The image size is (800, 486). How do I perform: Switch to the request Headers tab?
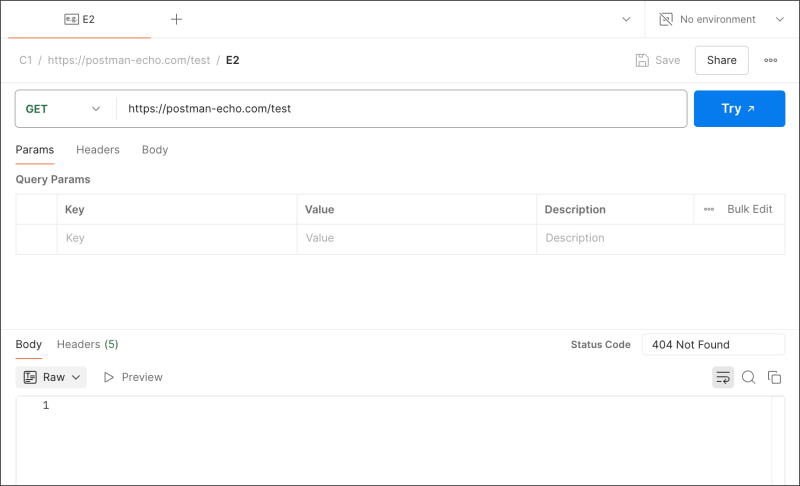coord(98,150)
